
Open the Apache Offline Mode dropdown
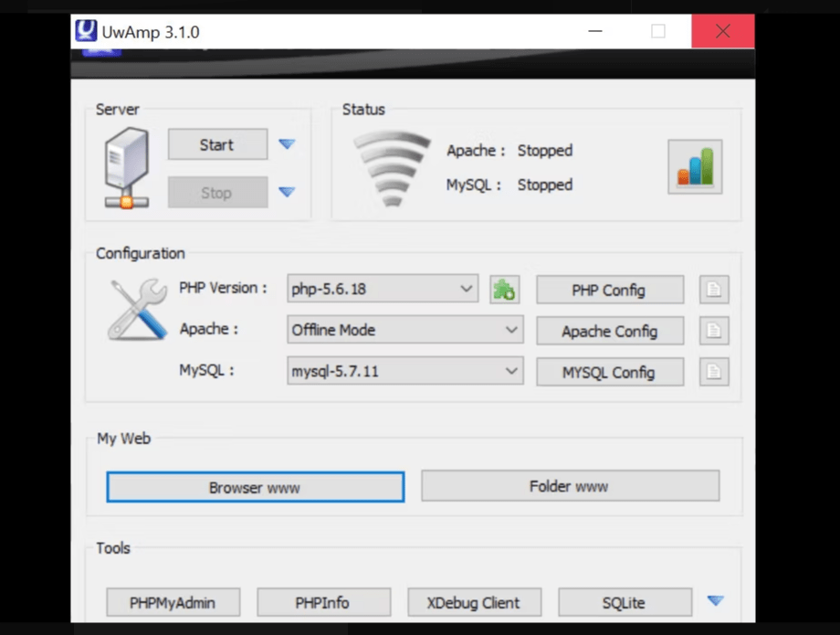(x=404, y=330)
